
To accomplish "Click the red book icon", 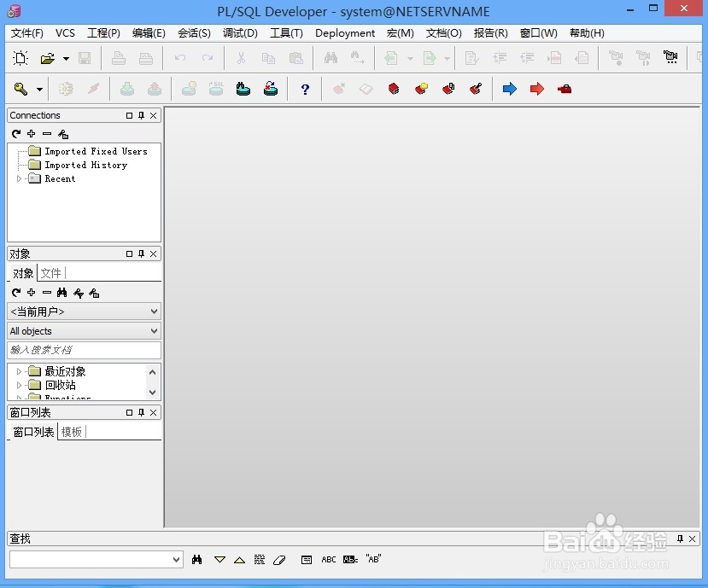I will pos(394,89).
